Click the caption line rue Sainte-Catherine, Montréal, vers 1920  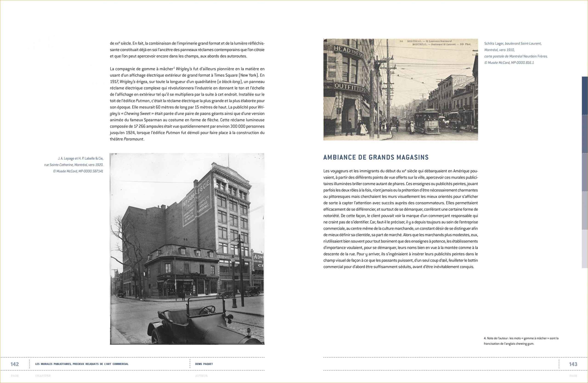(74, 165)
